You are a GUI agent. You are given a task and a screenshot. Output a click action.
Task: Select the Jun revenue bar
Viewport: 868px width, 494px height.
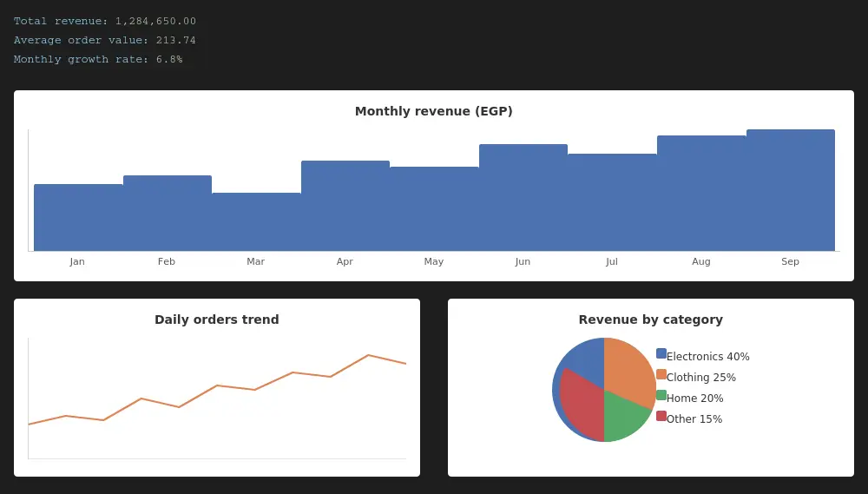[523, 198]
